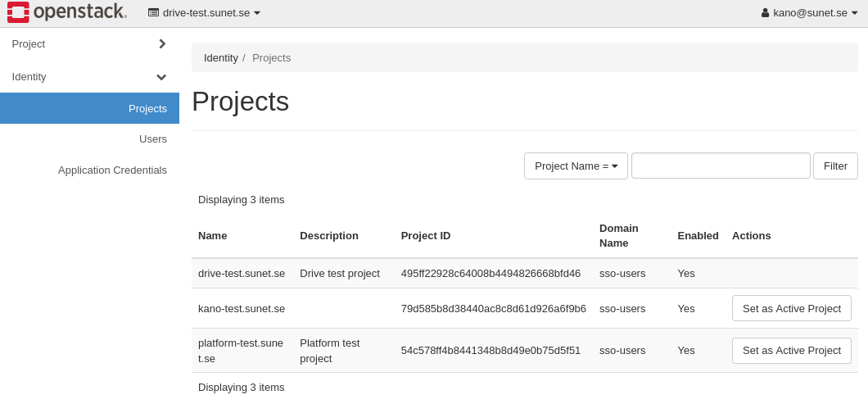The image size is (868, 404).
Task: Click Yes in the kano-test row
Action: coord(686,309)
